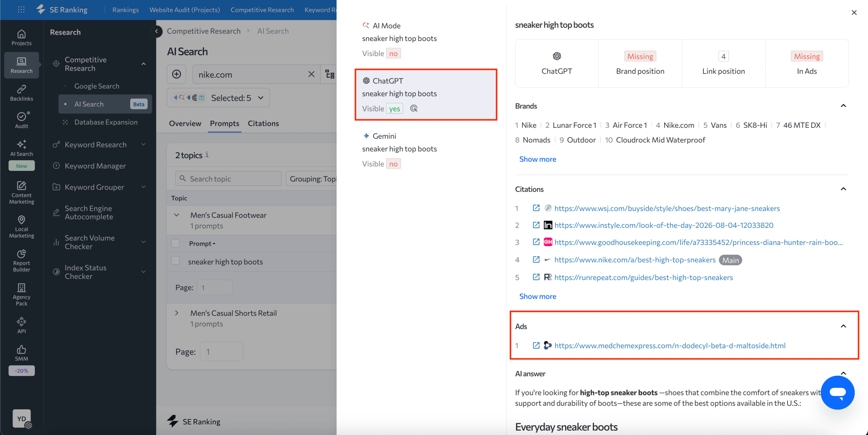Open Audit in the left sidebar
868x435 pixels.
(x=21, y=120)
